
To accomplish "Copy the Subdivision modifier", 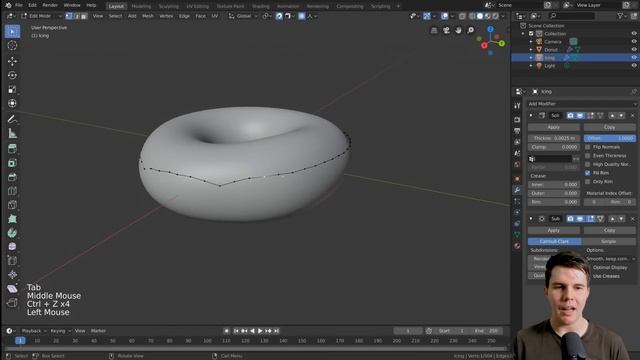I will coord(609,231).
